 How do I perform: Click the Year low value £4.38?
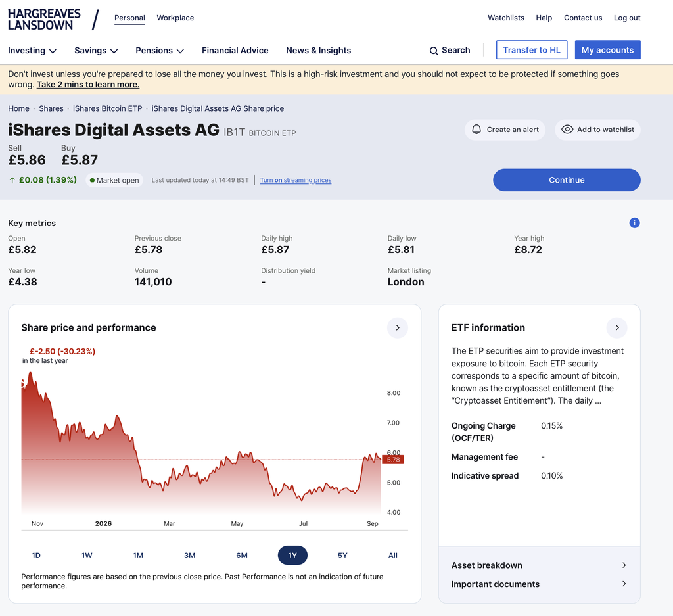(22, 282)
